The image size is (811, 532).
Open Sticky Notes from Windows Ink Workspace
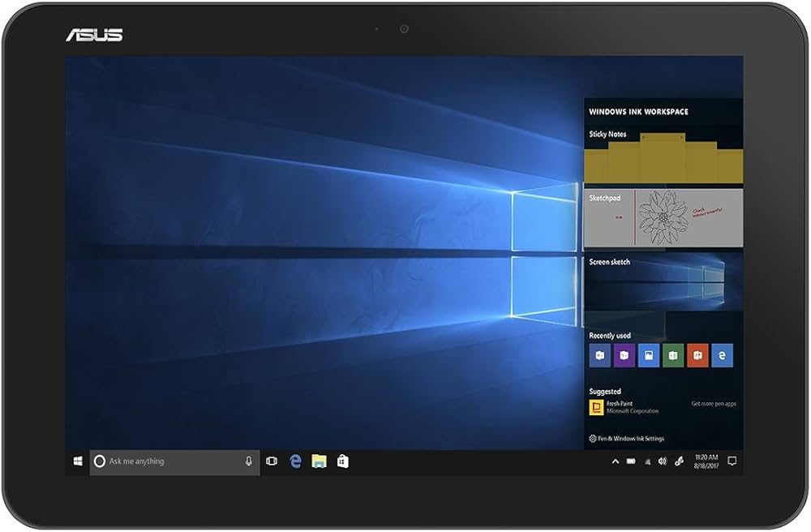661,154
